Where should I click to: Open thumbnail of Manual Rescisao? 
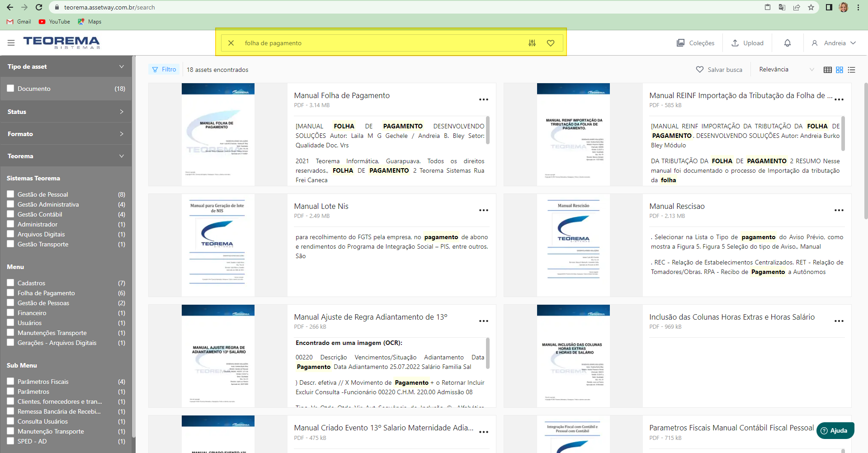tap(573, 245)
